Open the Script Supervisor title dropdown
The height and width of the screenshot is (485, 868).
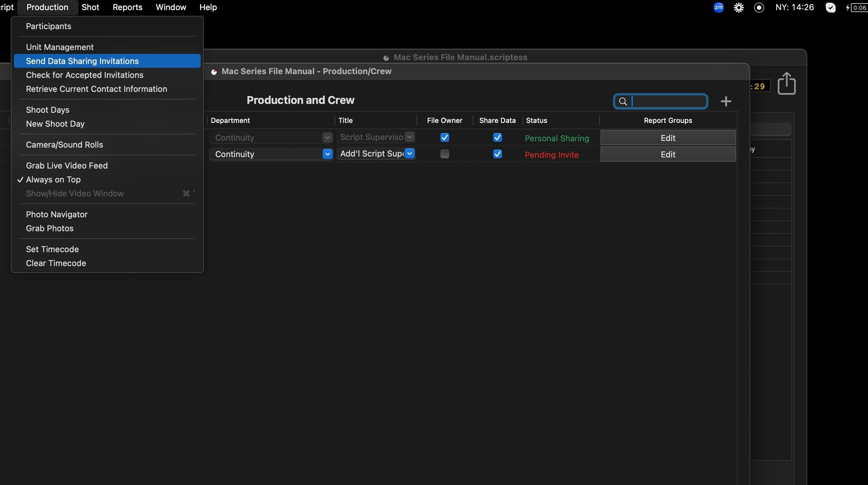pos(409,137)
